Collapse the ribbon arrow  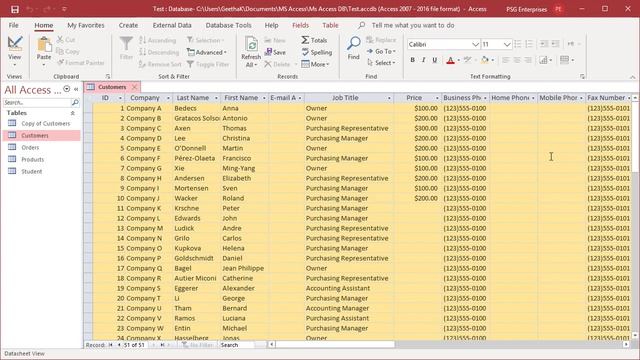click(x=632, y=77)
